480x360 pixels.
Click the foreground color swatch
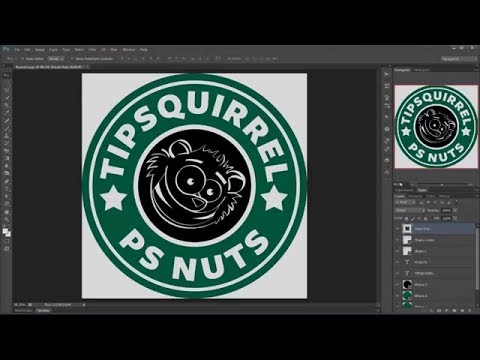click(5, 230)
